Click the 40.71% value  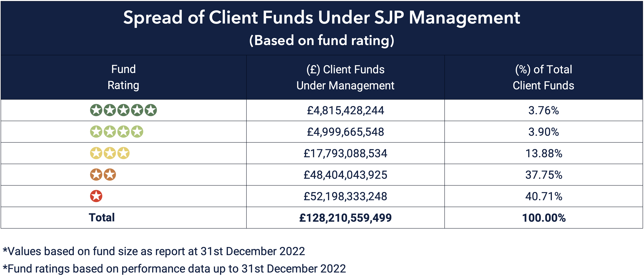pyautogui.click(x=544, y=196)
